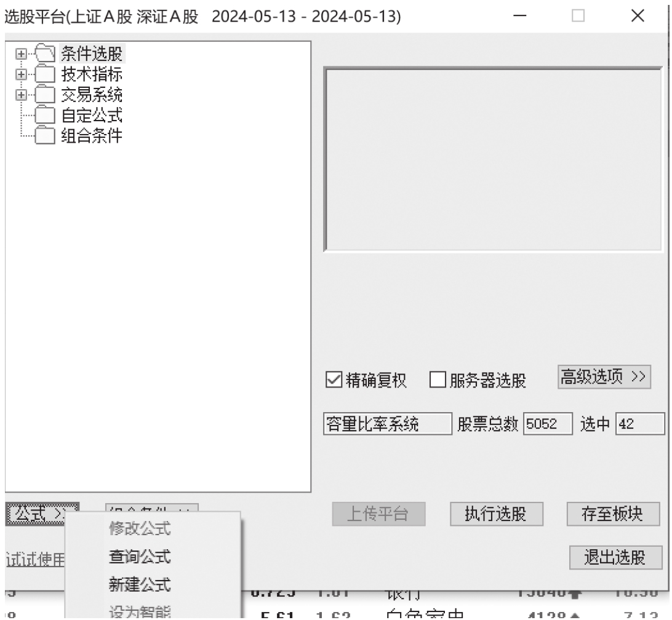Image resolution: width=672 pixels, height=620 pixels.
Task: Click the 选中 count field 42
Action: click(x=640, y=424)
